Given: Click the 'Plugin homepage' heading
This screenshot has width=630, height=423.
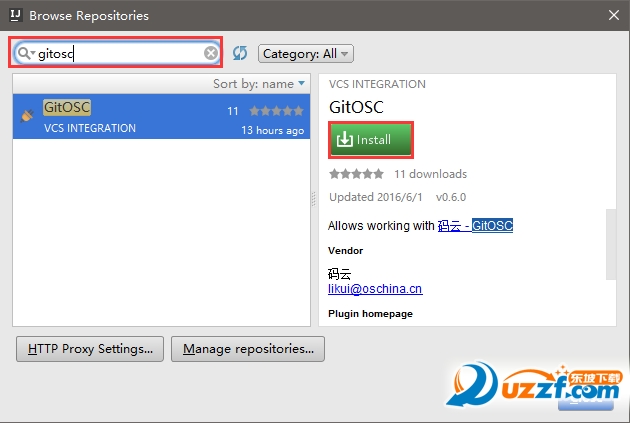Looking at the screenshot, I should [x=370, y=314].
